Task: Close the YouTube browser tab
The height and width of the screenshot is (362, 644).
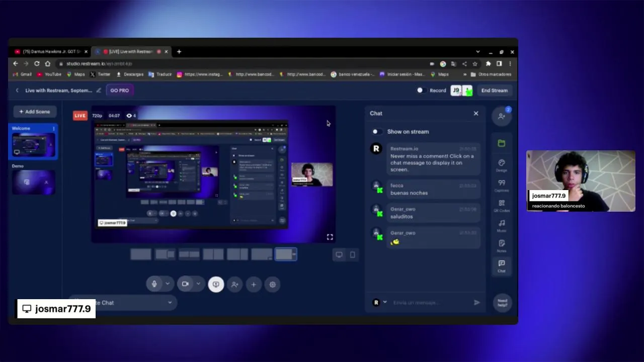Action: [x=86, y=52]
